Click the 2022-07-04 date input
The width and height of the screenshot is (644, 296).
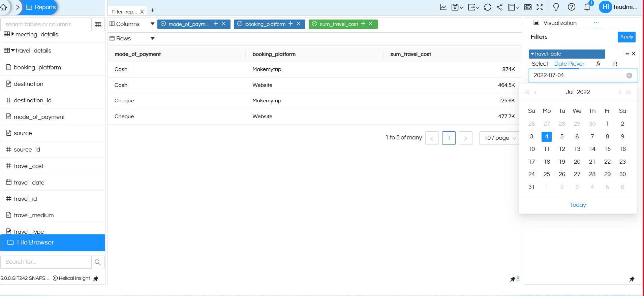click(583, 75)
